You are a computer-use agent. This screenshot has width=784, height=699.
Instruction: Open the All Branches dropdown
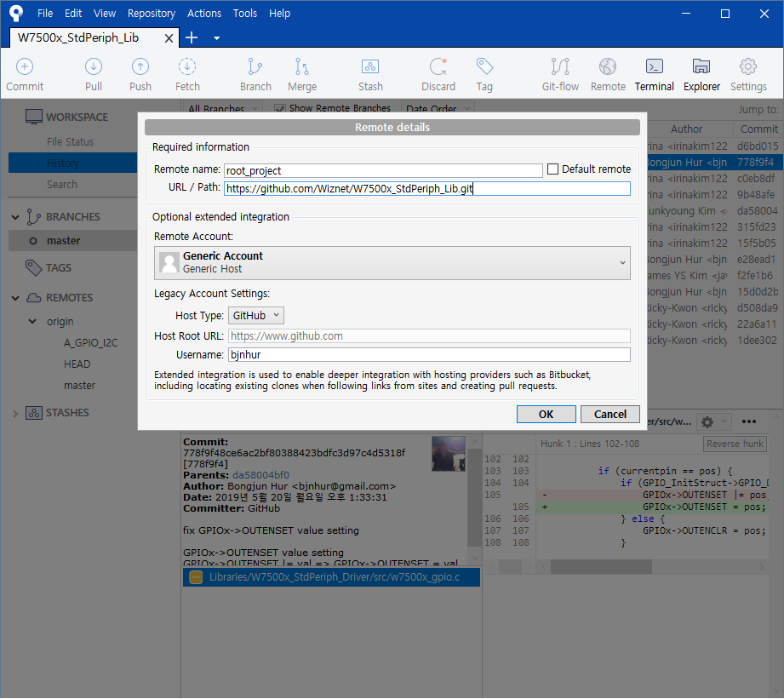(x=222, y=108)
